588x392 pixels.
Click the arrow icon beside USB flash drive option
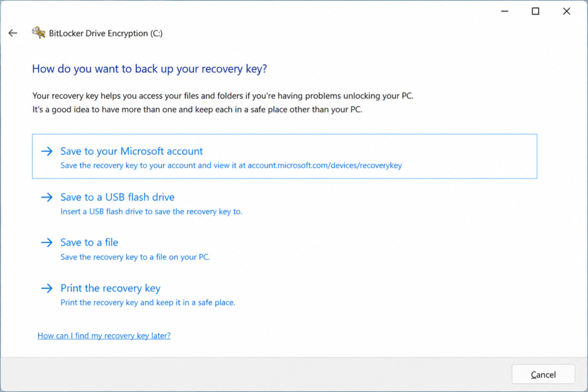tap(47, 197)
